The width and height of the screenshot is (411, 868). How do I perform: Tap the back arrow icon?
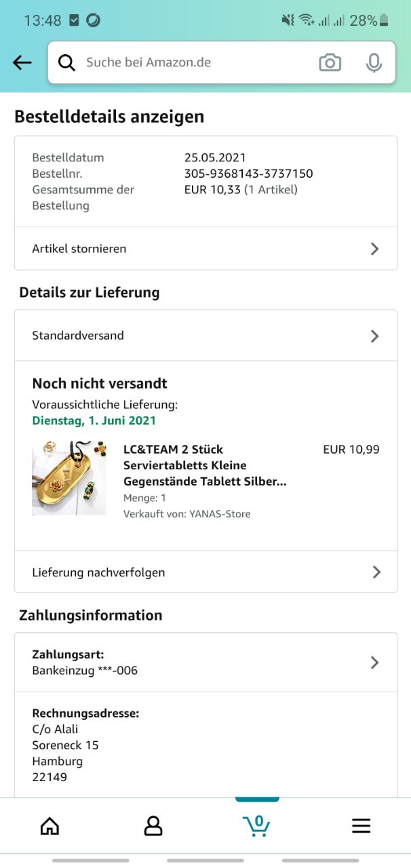click(22, 62)
